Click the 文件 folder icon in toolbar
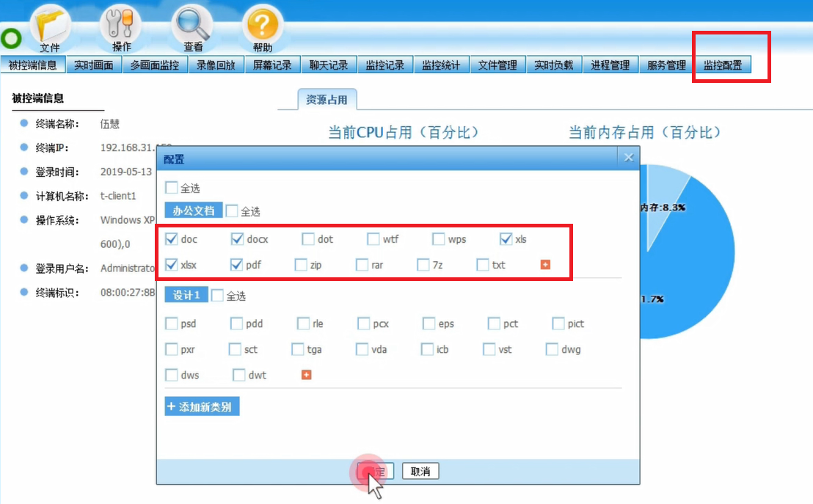This screenshot has height=504, width=813. pyautogui.click(x=49, y=27)
